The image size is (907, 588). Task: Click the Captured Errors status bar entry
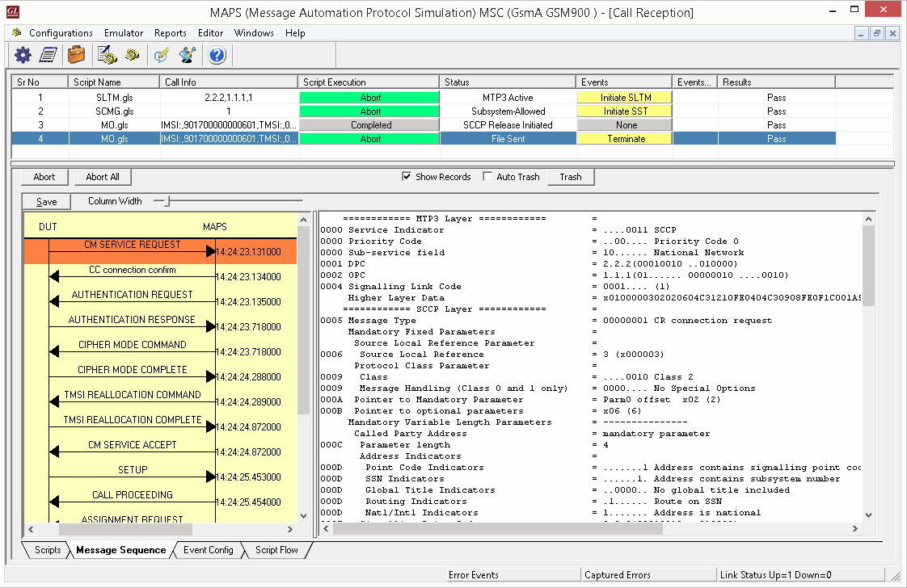pos(648,575)
